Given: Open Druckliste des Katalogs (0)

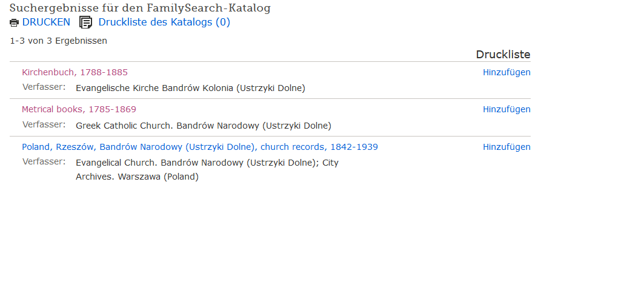Looking at the screenshot, I should point(164,22).
